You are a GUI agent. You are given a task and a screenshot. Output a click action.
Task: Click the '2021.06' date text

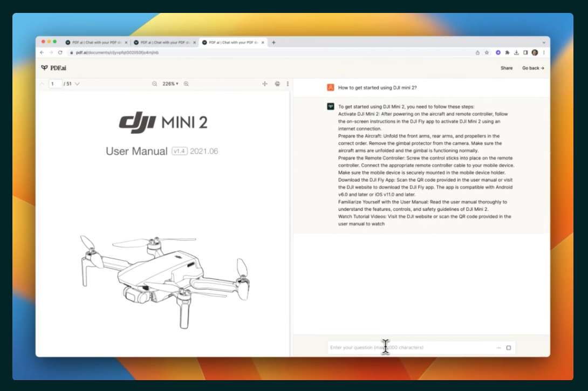tap(204, 151)
